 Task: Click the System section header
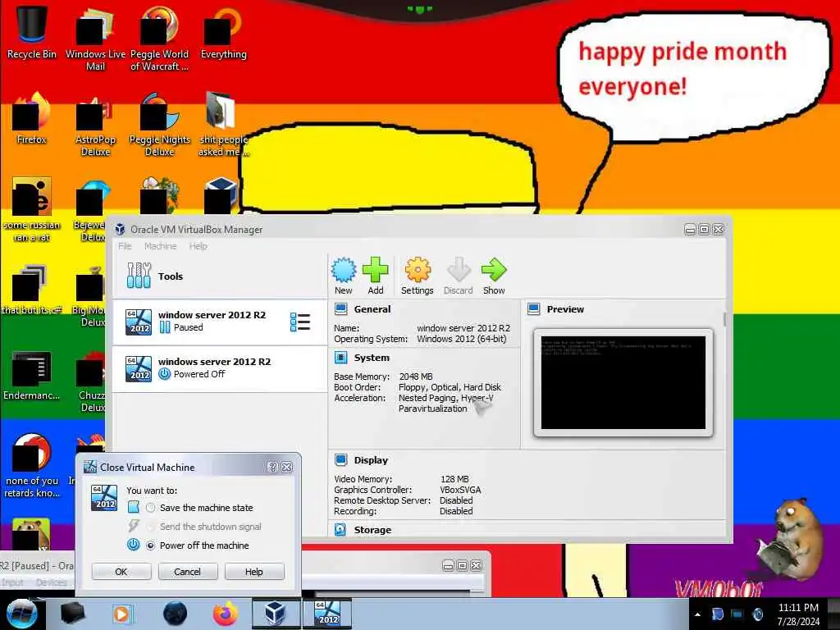click(372, 358)
